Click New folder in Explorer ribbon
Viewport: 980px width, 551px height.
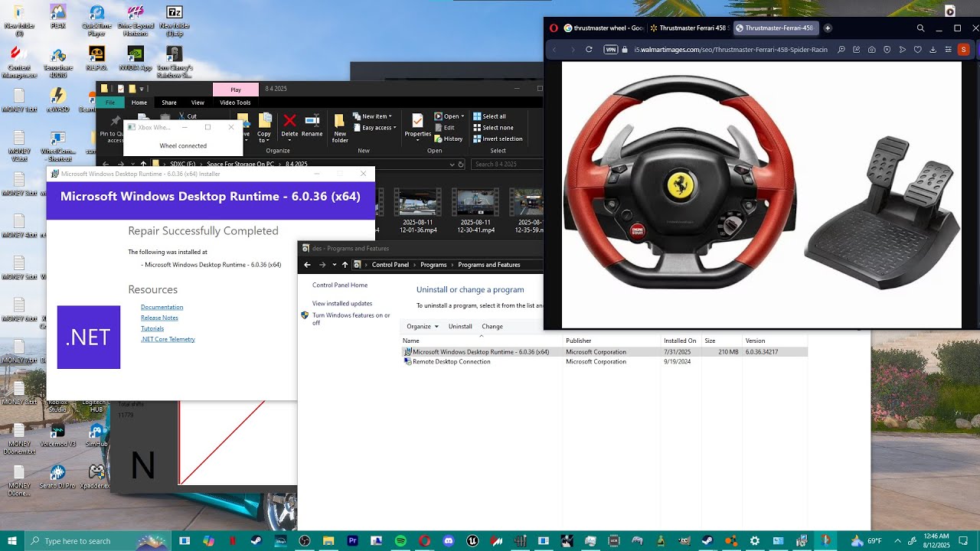[340, 129]
